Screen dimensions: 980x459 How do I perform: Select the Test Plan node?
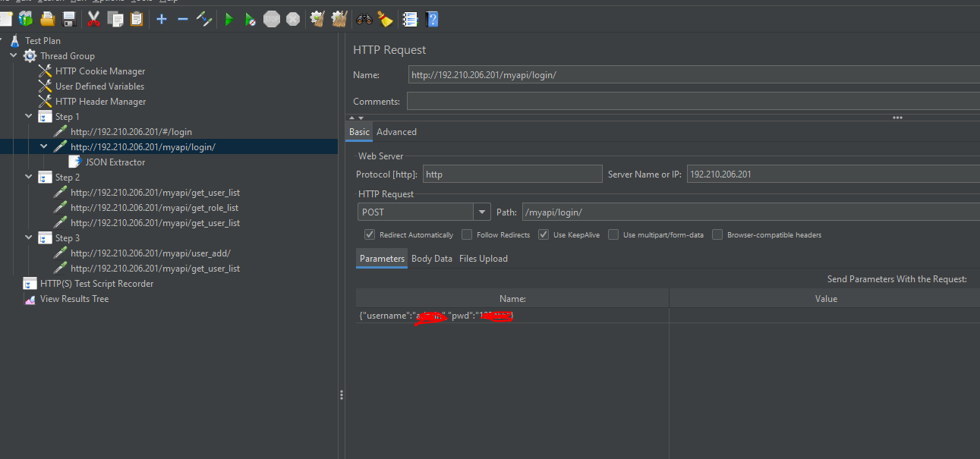[x=43, y=41]
